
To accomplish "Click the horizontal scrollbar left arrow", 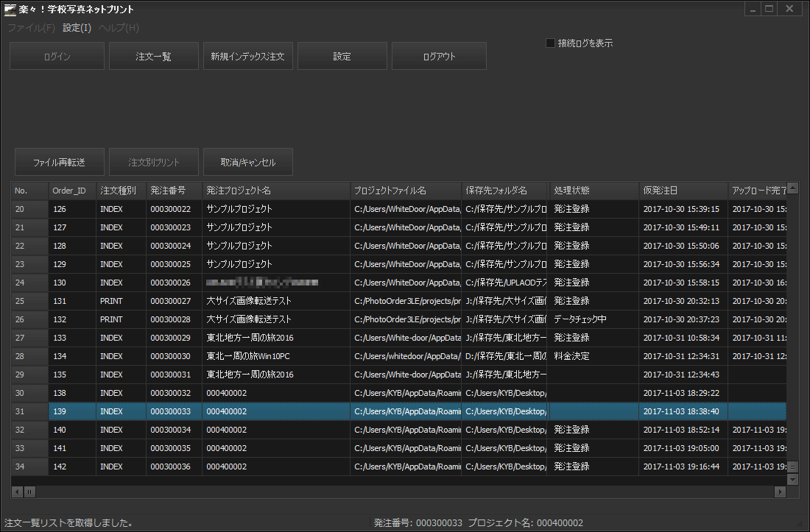I will [x=18, y=492].
